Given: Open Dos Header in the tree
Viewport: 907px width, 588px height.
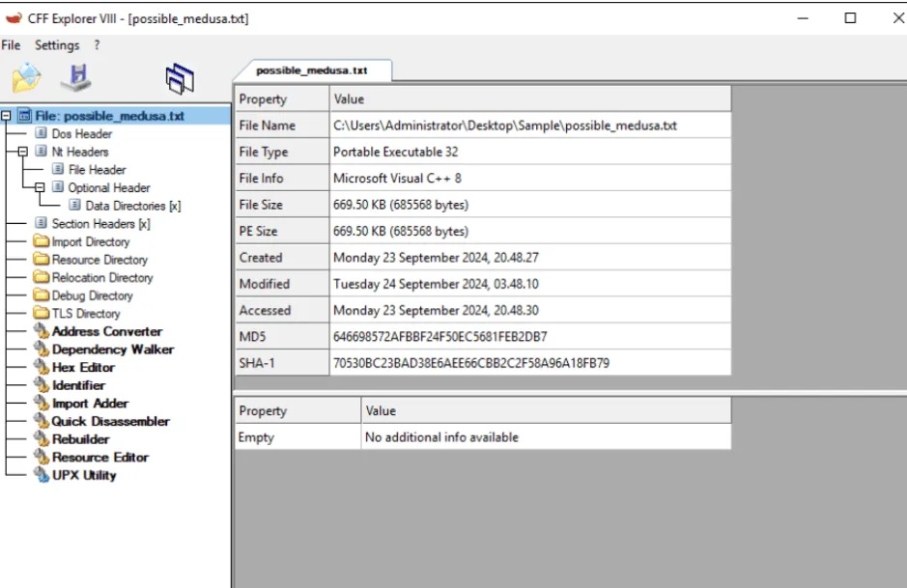Looking at the screenshot, I should 81,133.
